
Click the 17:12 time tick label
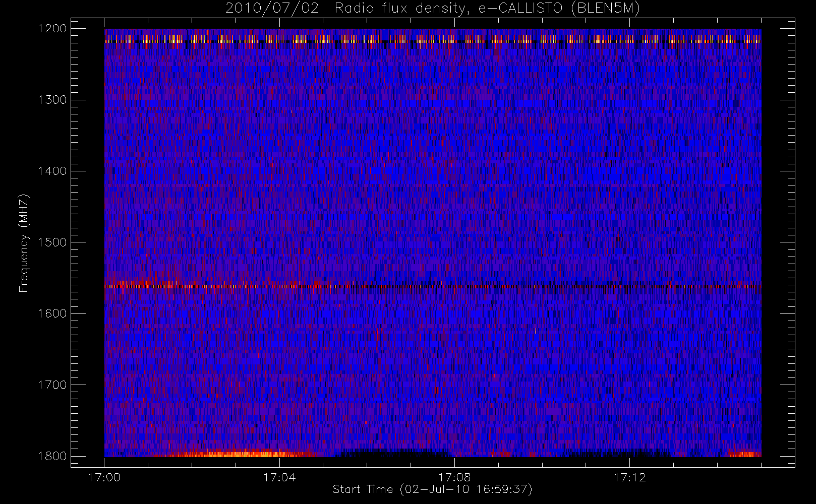[630, 477]
